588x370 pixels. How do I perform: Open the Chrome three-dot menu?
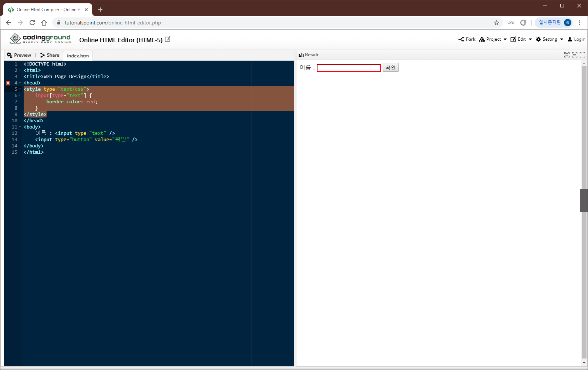[580, 23]
